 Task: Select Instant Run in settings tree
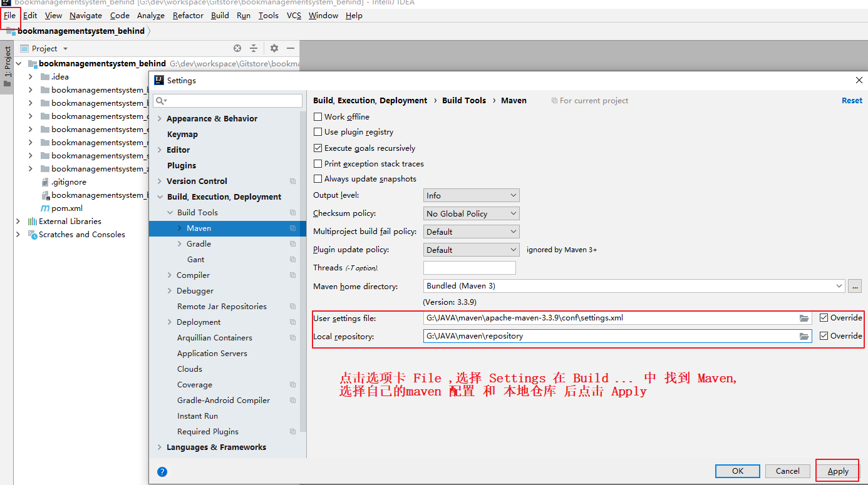(197, 416)
